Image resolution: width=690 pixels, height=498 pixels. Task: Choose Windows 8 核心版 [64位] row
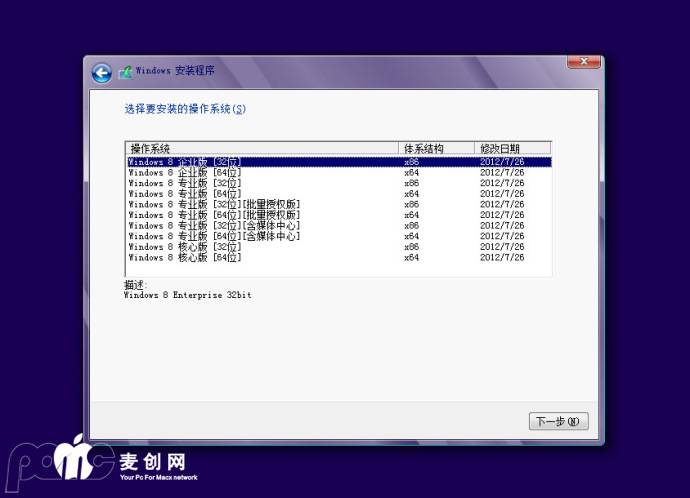click(185, 258)
